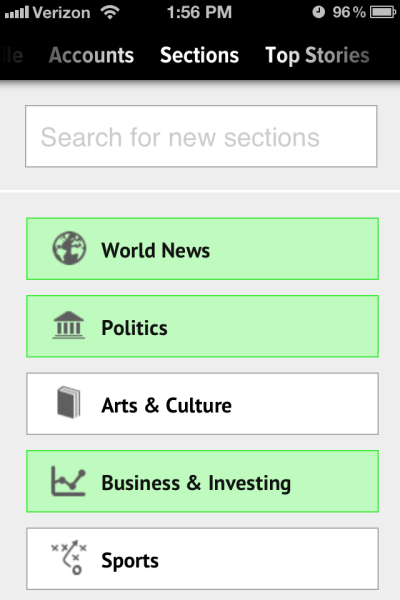Tap the clock alarm status icon

pos(318,12)
